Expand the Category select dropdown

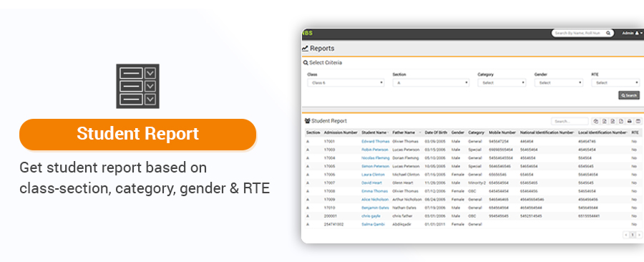click(x=502, y=82)
